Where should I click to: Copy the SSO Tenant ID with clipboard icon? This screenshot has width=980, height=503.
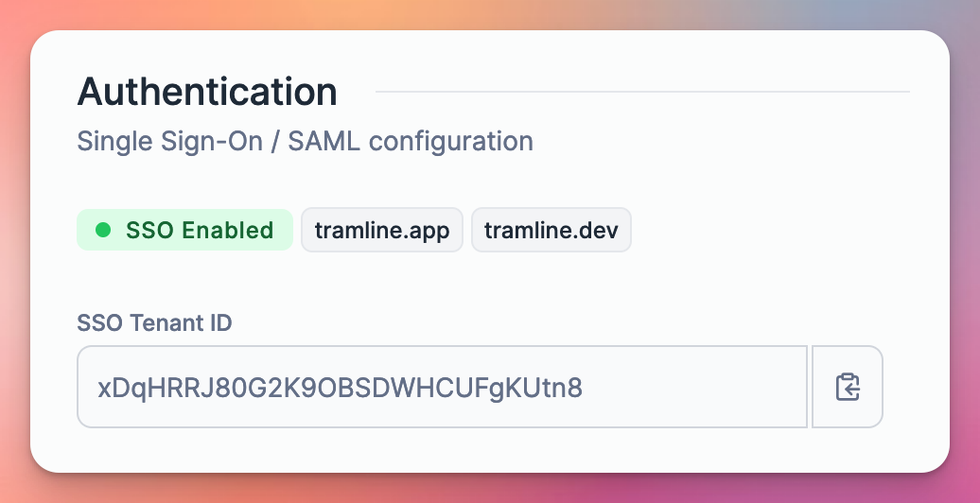(848, 387)
